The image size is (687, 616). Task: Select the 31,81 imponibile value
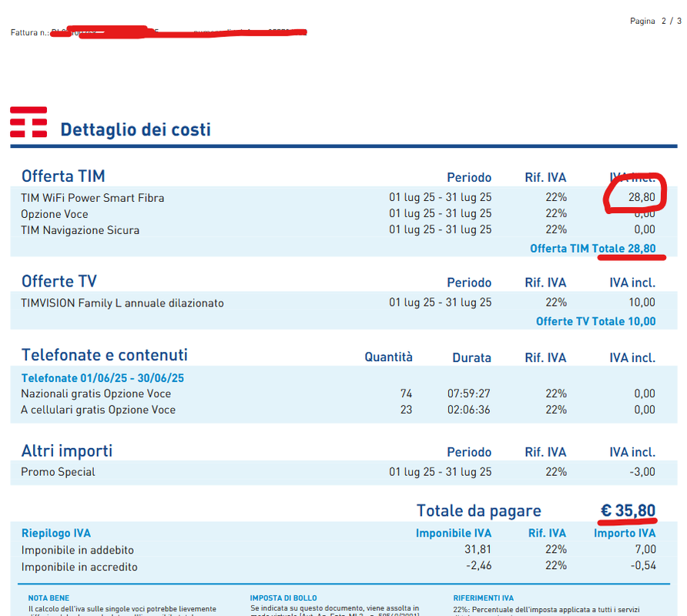[x=478, y=549]
